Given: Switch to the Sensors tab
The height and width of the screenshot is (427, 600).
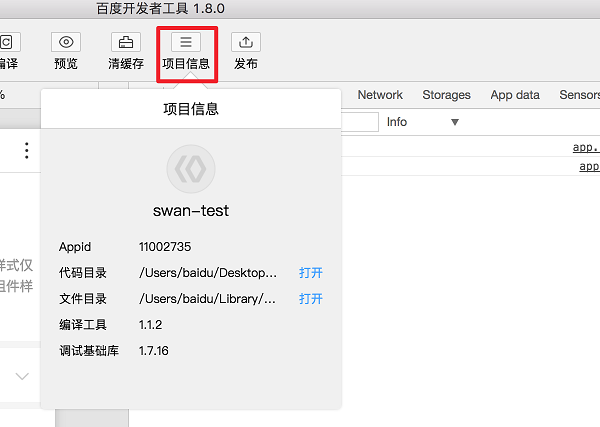Looking at the screenshot, I should 579,95.
